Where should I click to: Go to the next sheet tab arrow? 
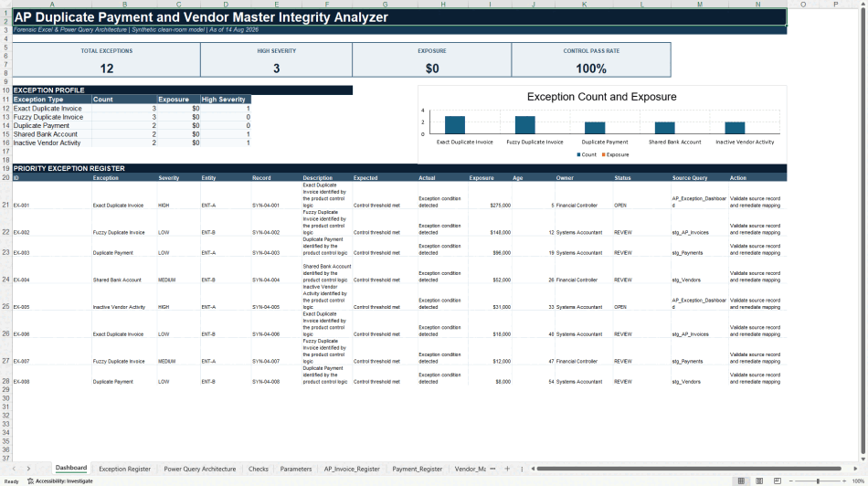(x=29, y=469)
